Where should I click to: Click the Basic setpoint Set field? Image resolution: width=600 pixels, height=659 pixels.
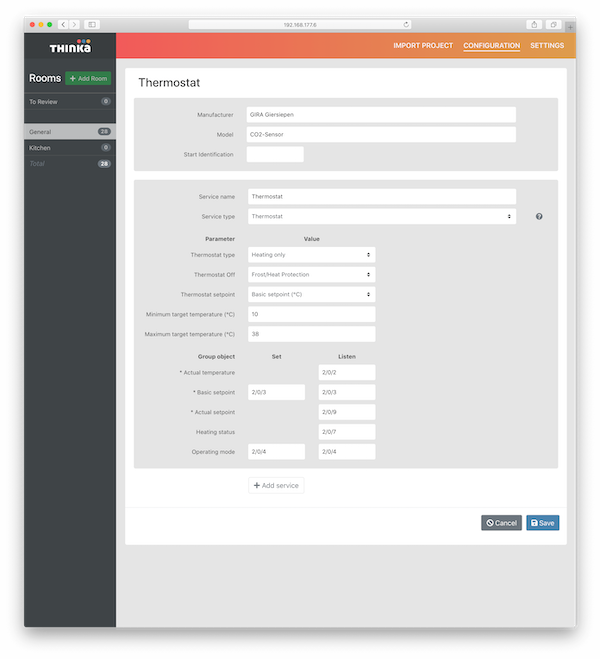276,392
